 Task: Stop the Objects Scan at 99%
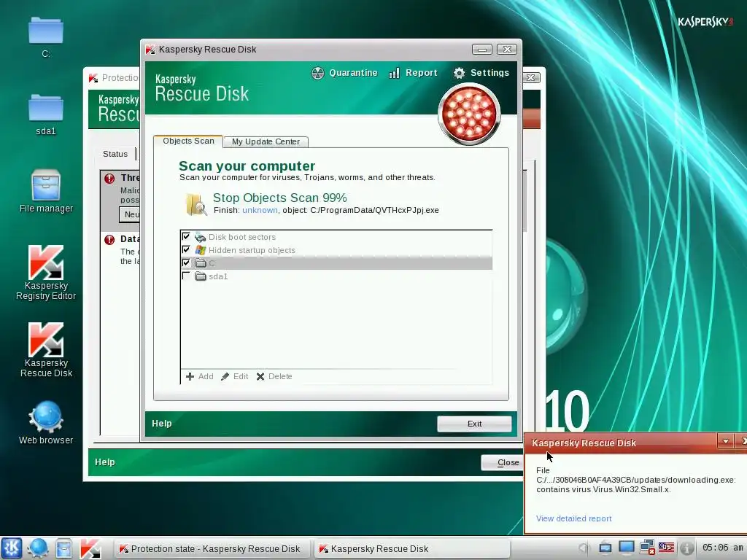click(279, 198)
